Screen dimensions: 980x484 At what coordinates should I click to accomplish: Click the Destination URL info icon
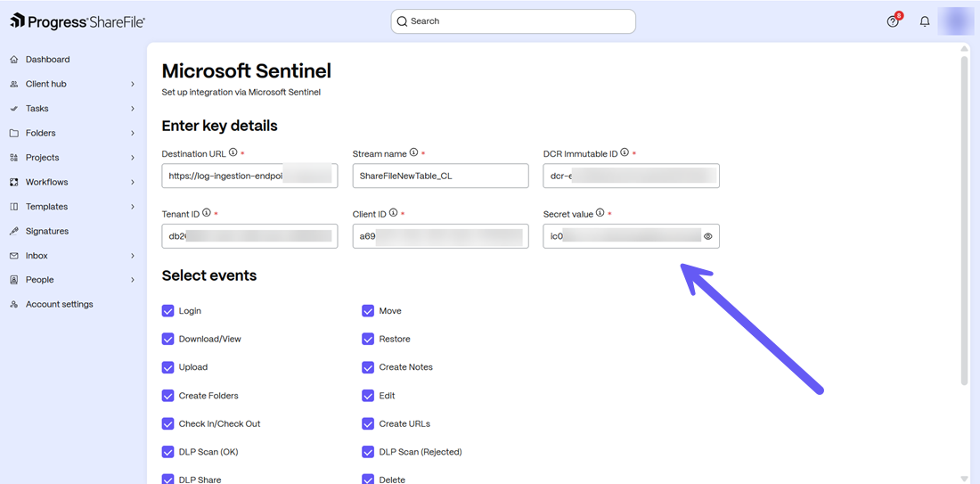click(x=233, y=152)
